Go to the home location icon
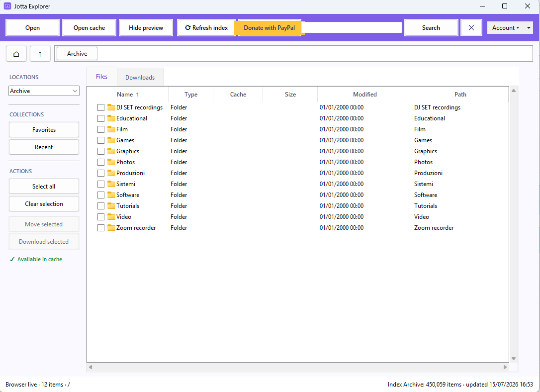The height and width of the screenshot is (392, 540). [16, 54]
